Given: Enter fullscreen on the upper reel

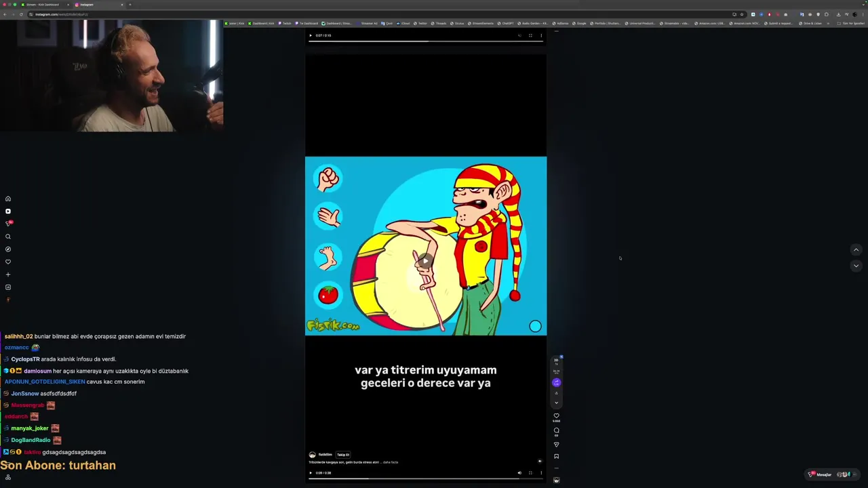Looking at the screenshot, I should tap(530, 35).
